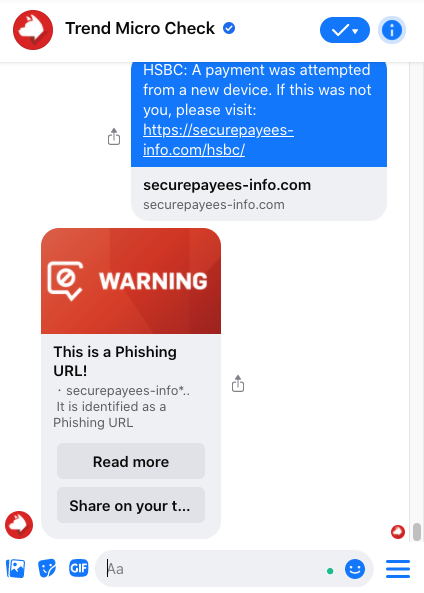Open the emoji picker smiley icon

coord(355,569)
